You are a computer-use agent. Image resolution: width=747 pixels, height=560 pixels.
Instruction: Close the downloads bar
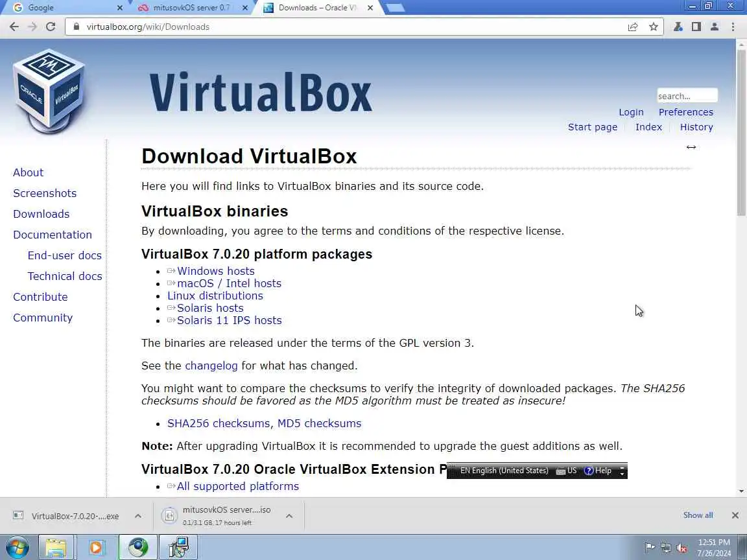click(x=735, y=515)
